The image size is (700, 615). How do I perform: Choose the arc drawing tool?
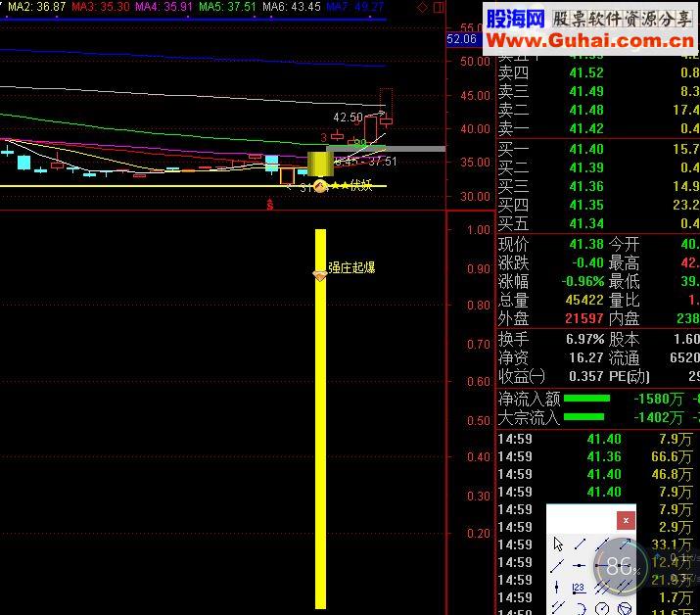pyautogui.click(x=582, y=609)
